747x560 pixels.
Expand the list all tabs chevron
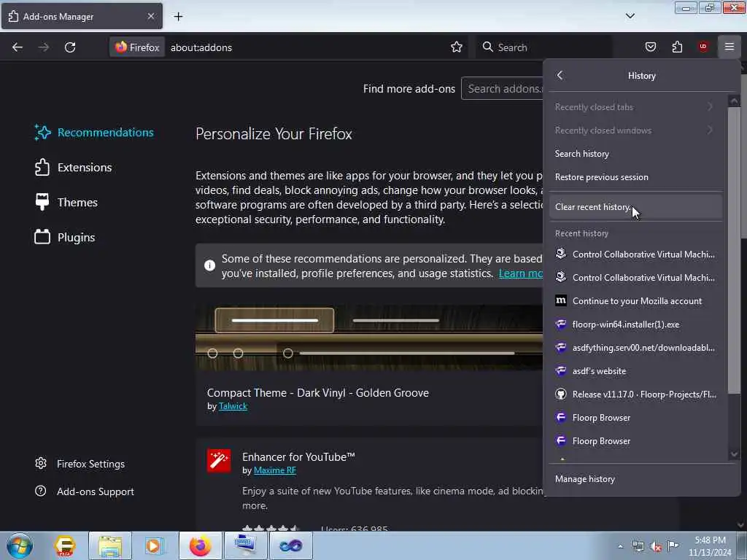(x=630, y=16)
